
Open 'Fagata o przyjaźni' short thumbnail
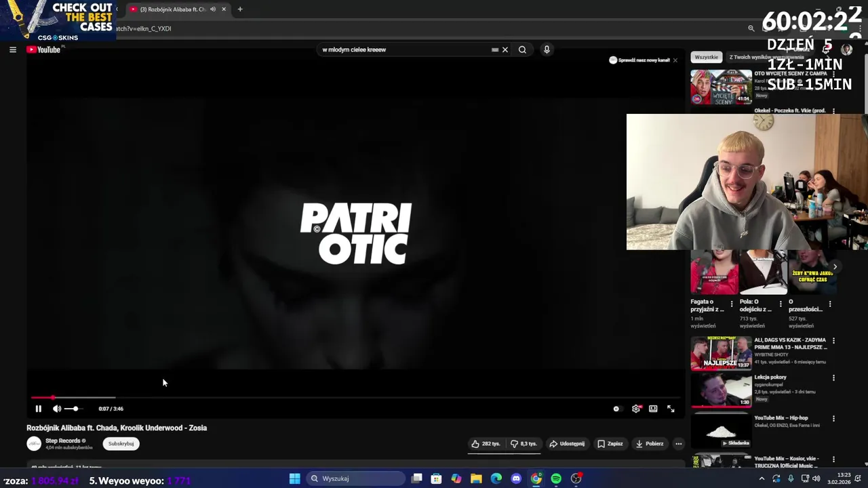tap(714, 272)
